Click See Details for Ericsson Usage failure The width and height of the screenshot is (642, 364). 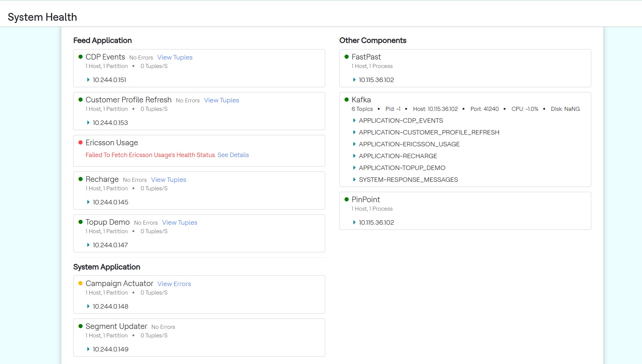(x=233, y=155)
